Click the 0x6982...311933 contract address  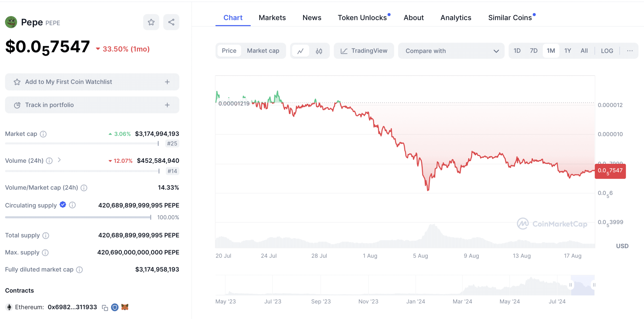click(72, 307)
